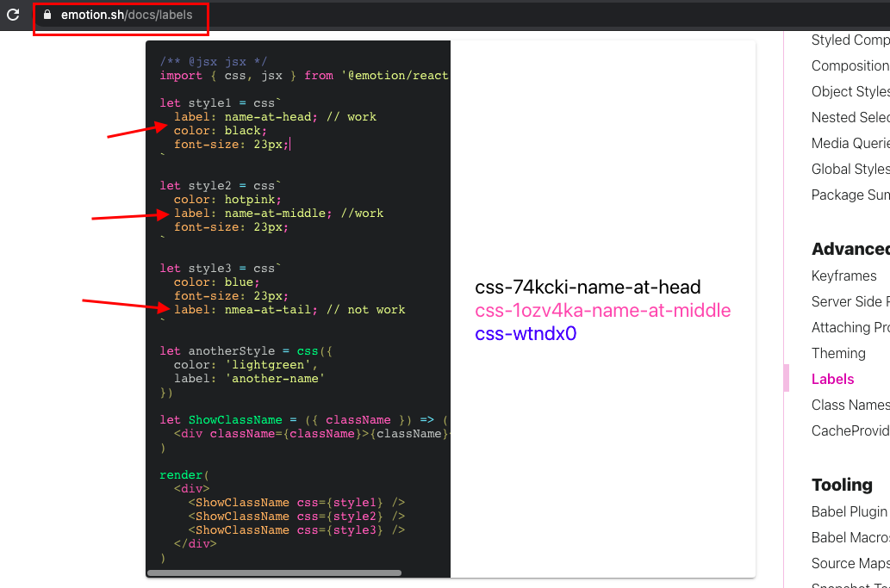Screen dimensions: 890x588
Task: Click 'color: black;' code line
Action: click(x=221, y=130)
